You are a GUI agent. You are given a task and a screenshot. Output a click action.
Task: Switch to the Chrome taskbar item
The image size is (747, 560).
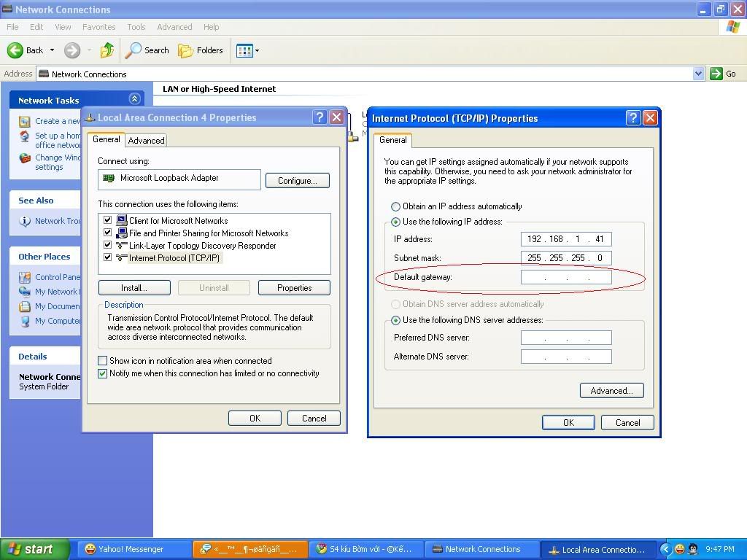coord(366,550)
